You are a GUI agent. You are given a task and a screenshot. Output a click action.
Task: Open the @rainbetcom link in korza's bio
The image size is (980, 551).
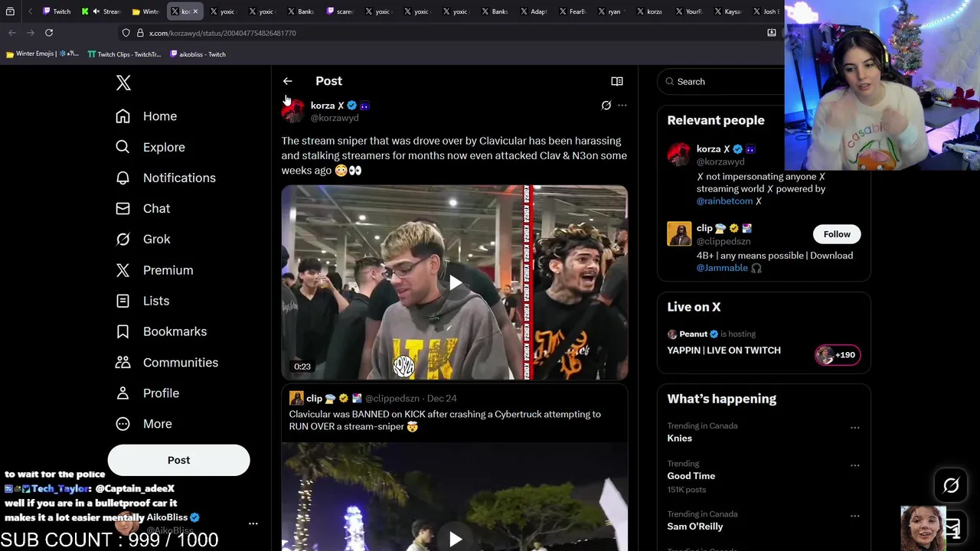click(724, 201)
